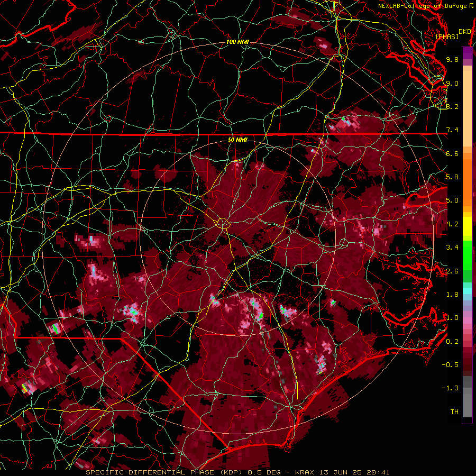Viewport: 476px width, 476px height.
Task: Select the 7.4 scale value
Action: 452,130
